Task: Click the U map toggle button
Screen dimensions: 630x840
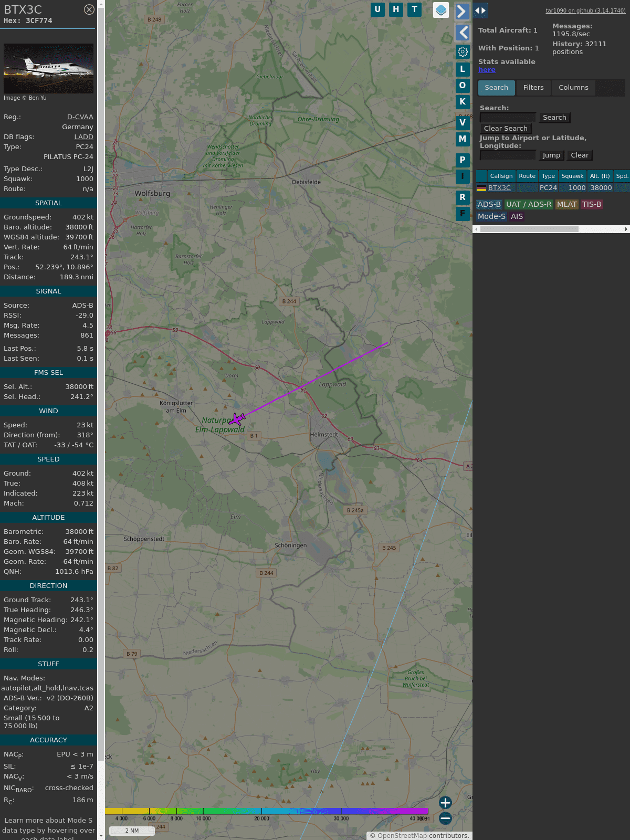Action: pos(377,9)
